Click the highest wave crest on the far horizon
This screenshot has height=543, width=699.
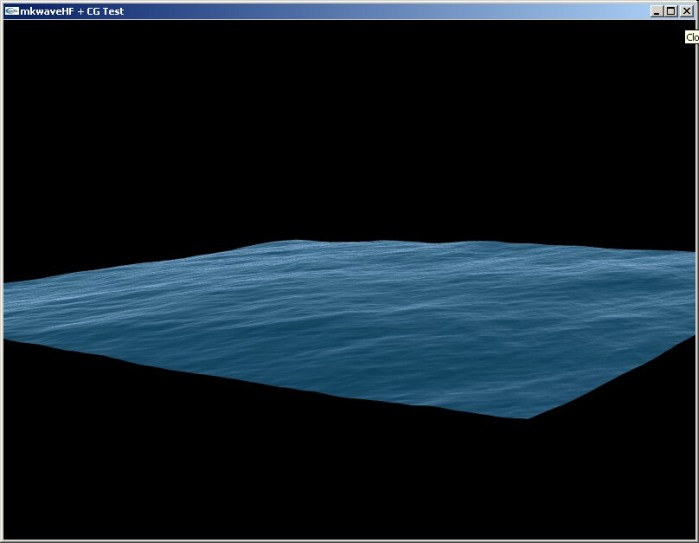tap(296, 242)
